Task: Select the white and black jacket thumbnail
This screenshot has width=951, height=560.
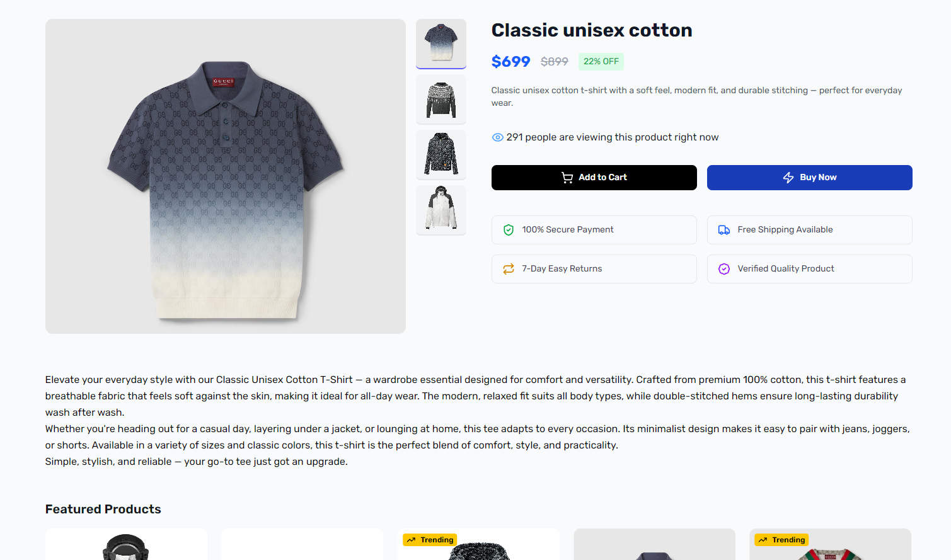Action: [x=441, y=210]
